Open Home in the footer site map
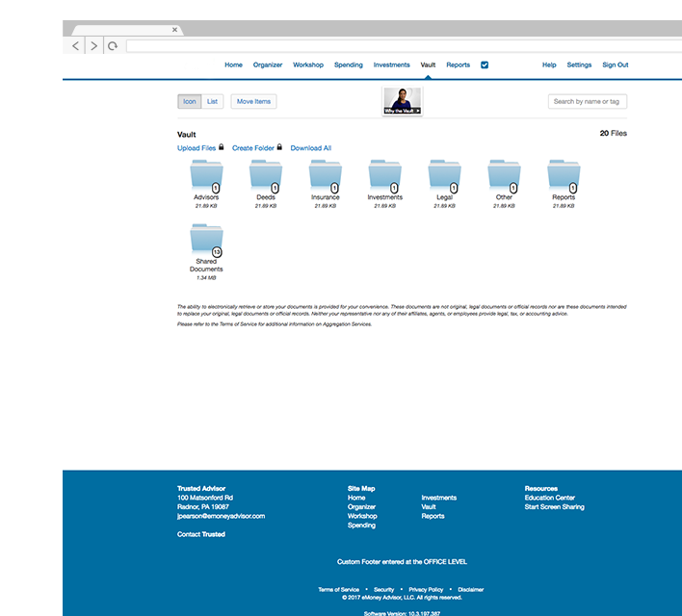Viewport: 682px width, 616px height. [356, 498]
